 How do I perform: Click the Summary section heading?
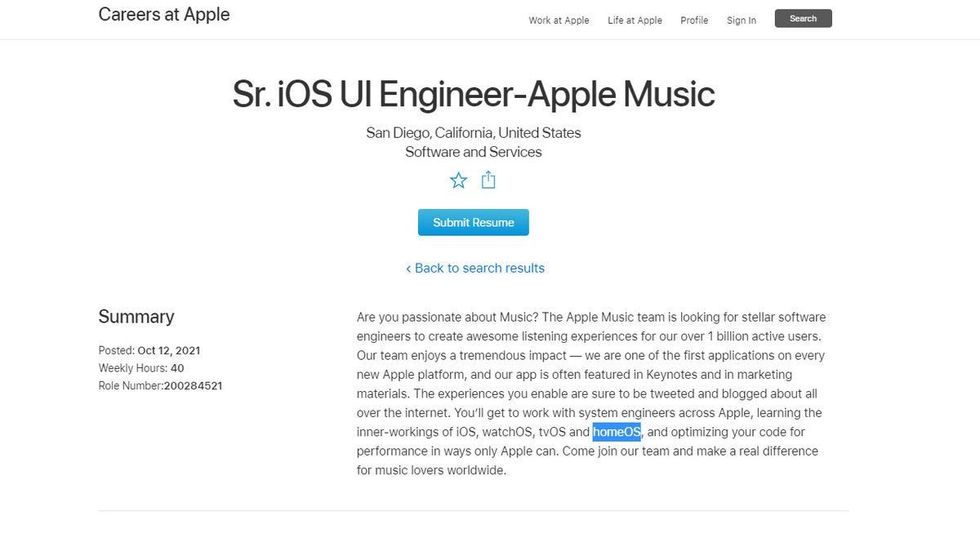pos(136,317)
